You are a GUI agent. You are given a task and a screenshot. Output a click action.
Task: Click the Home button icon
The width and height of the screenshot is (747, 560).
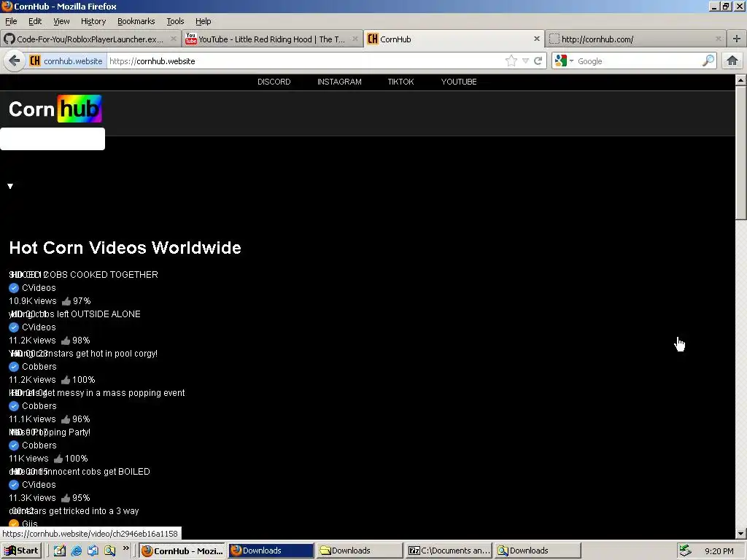click(x=732, y=61)
